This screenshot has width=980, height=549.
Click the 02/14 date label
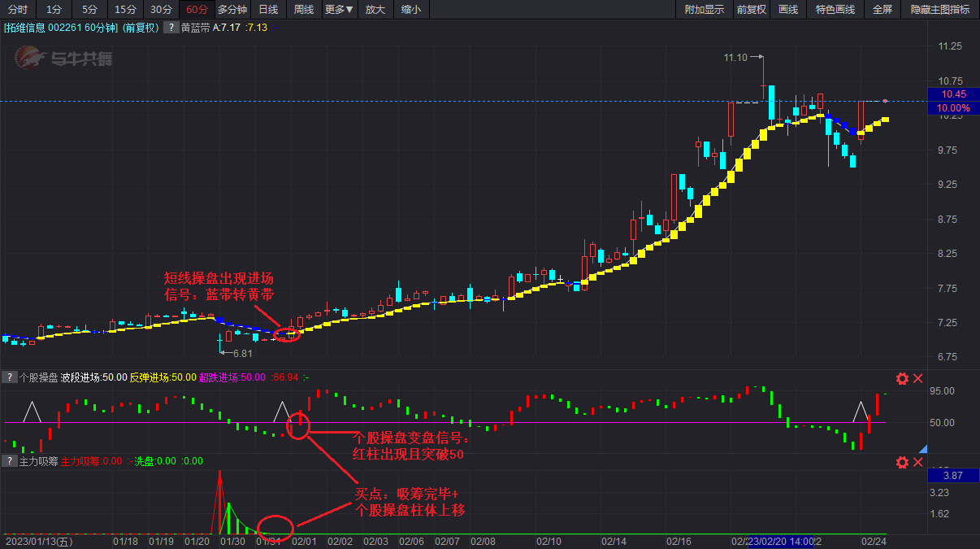(614, 541)
